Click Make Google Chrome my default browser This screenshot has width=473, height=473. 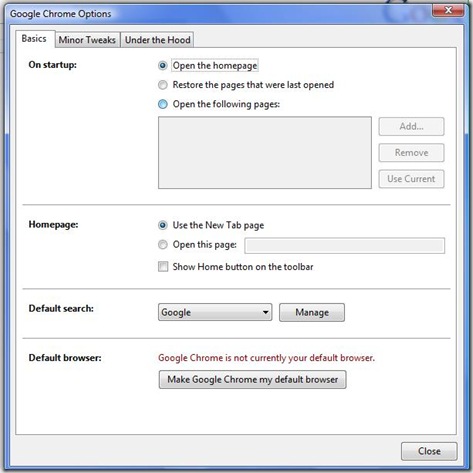(253, 380)
